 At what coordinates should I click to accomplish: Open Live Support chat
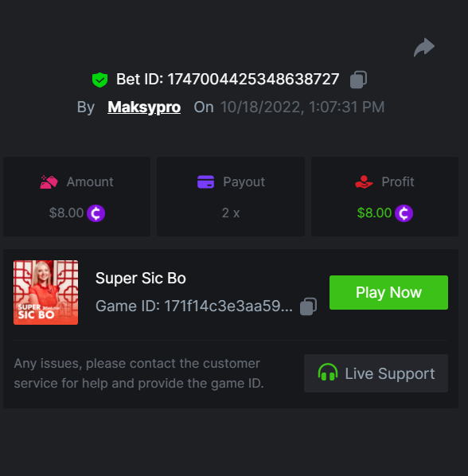tap(376, 373)
